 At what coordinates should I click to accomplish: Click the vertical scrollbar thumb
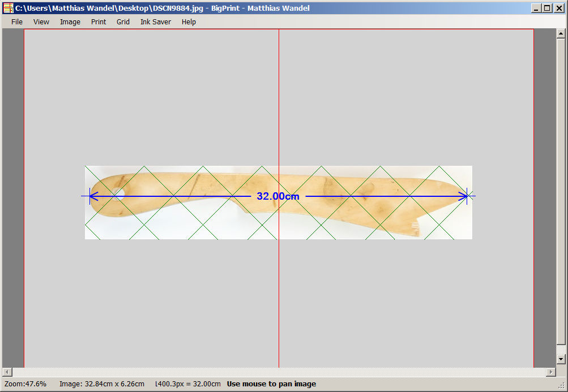point(561,192)
